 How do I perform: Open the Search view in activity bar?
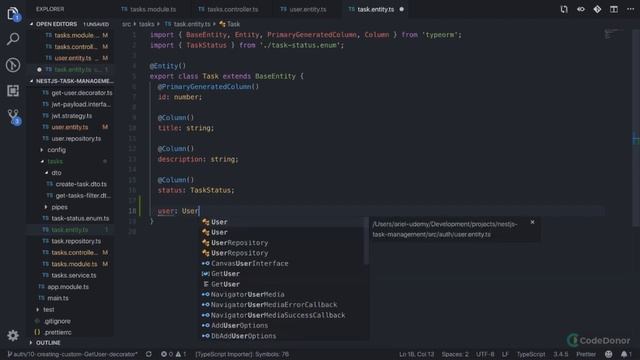13,39
